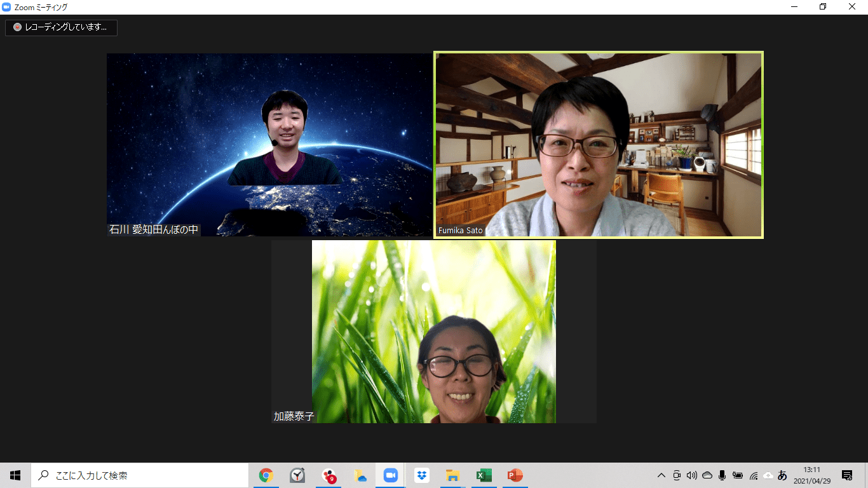Viewport: 868px width, 488px height.
Task: Open the taskbar app with red 9 badge
Action: 329,475
